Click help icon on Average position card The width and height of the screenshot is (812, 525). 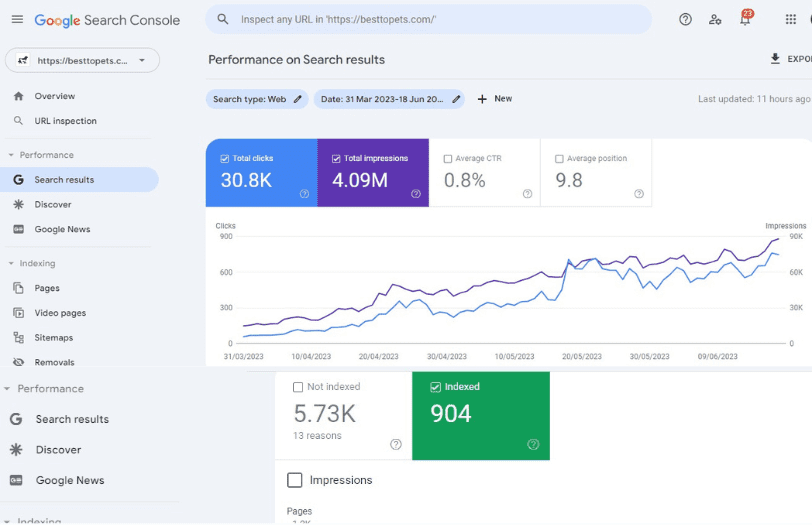[639, 194]
